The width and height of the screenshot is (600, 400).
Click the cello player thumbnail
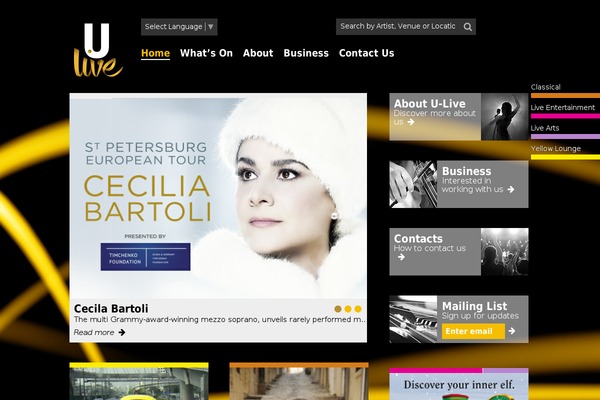[x=413, y=184]
